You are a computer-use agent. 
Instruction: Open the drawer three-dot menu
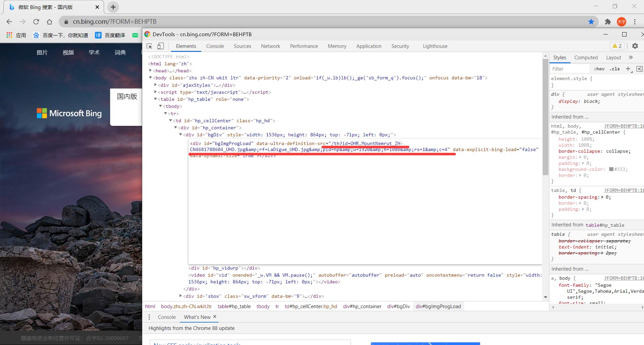pos(150,317)
